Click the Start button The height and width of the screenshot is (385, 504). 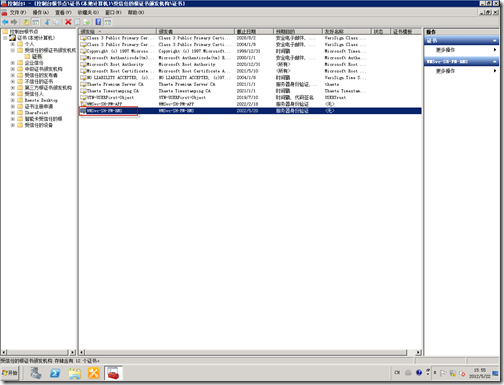[x=10, y=373]
